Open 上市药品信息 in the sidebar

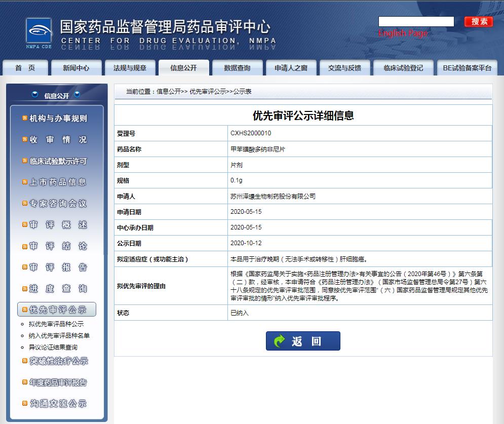point(58,182)
